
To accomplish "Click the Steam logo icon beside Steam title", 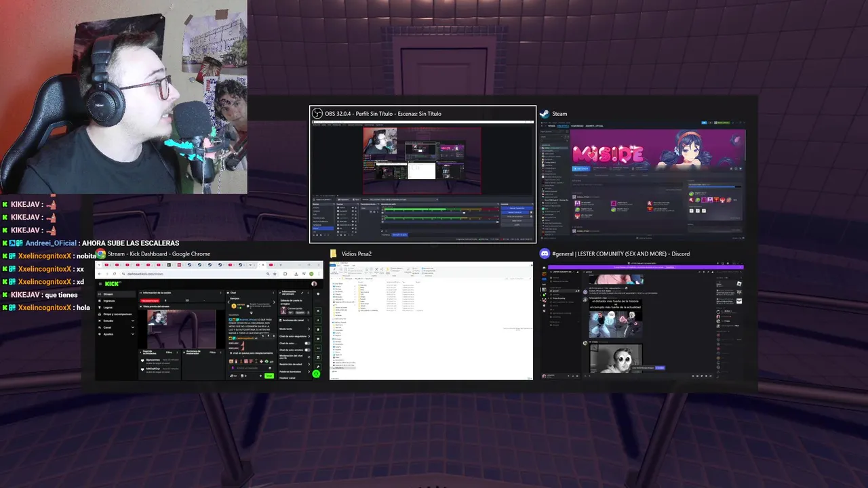I will pos(545,114).
